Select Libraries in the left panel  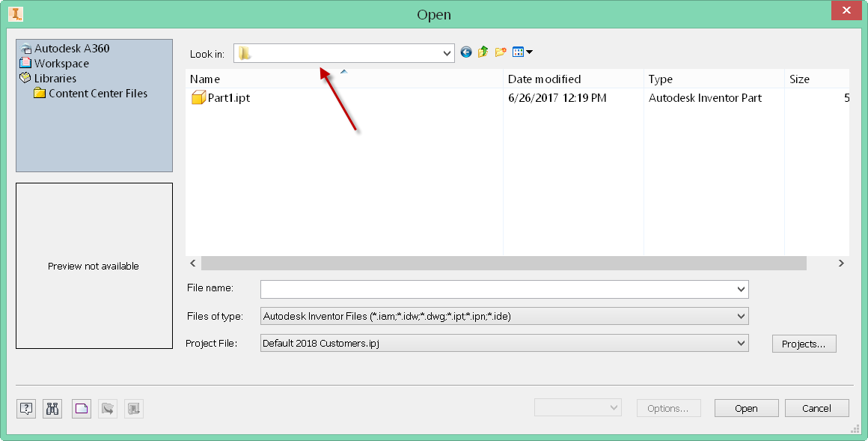[54, 78]
